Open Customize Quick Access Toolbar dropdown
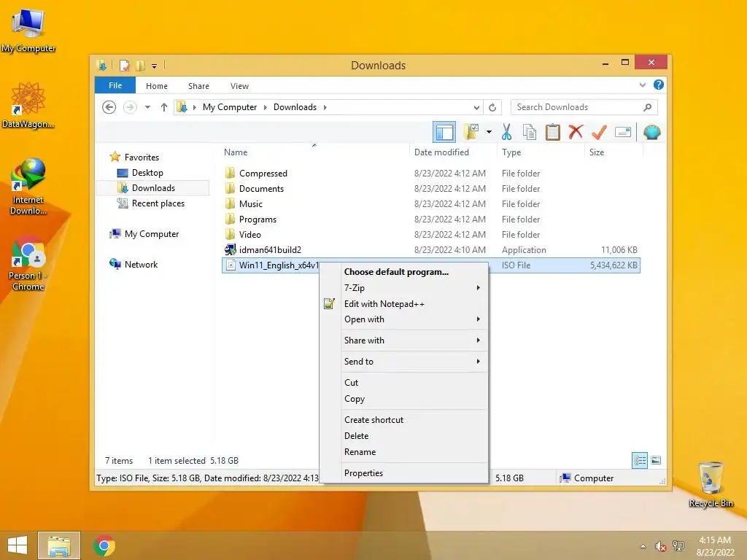This screenshot has height=560, width=747. [155, 66]
